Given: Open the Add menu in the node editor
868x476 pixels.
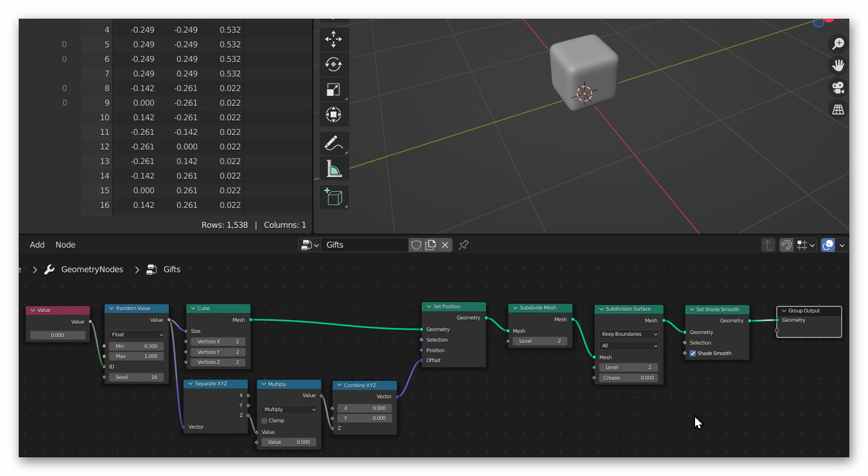Looking at the screenshot, I should [x=37, y=245].
